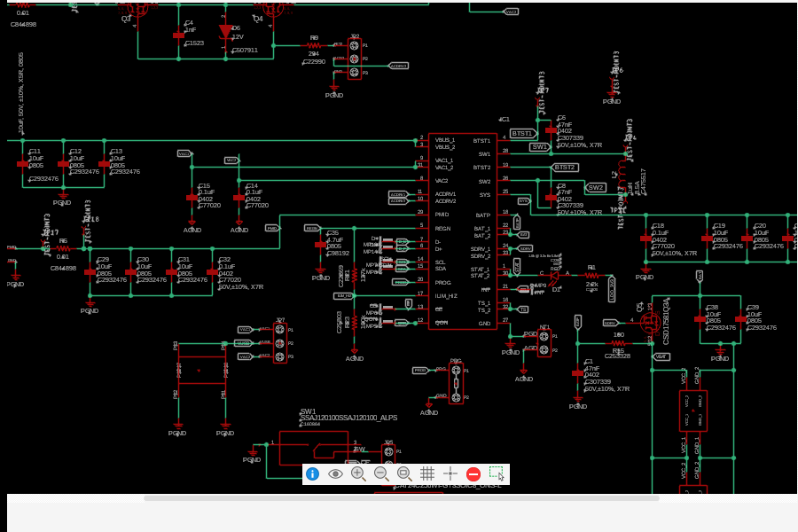Open the blue info icon
This screenshot has width=798, height=532.
(x=312, y=474)
